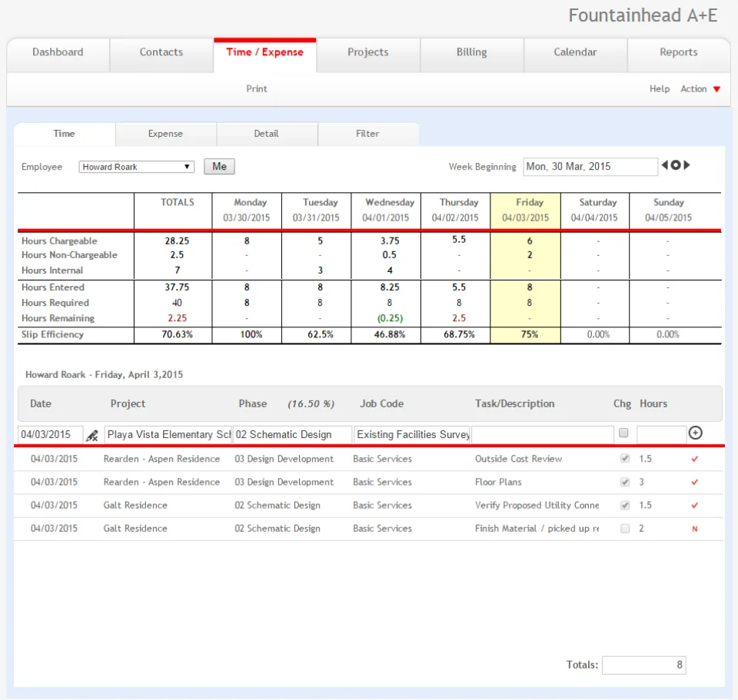Go to previous week arrow
This screenshot has width=738, height=700.
pos(664,165)
